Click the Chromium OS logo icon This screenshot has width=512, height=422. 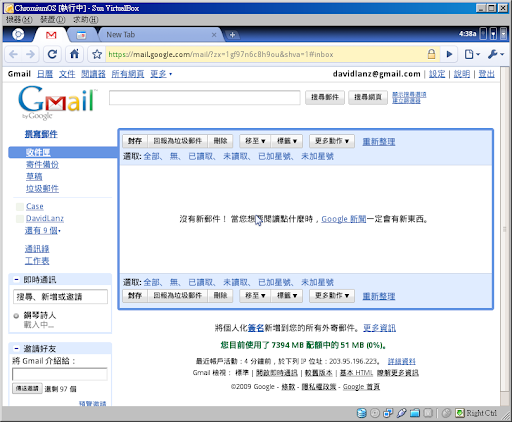pyautogui.click(x=18, y=34)
